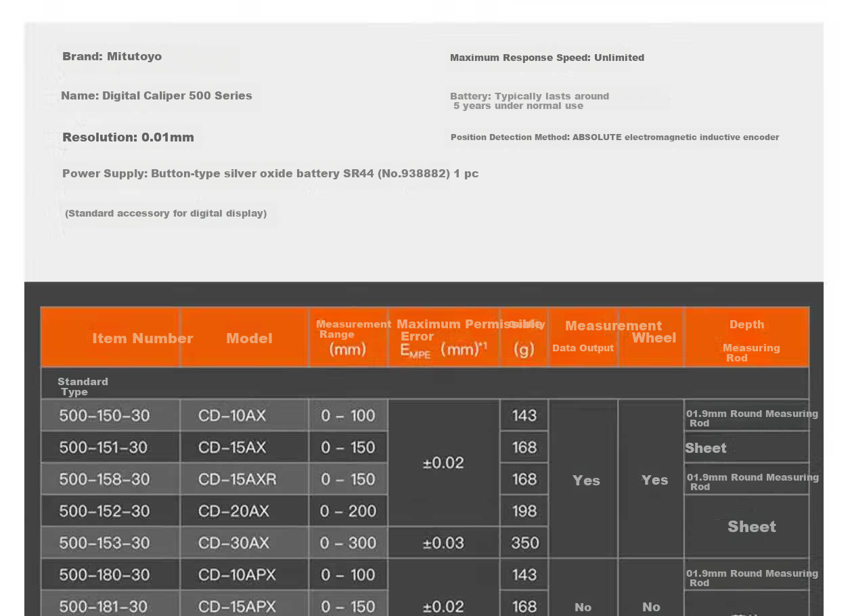Click the "0 – 300" measurement range cell
Screen dimensions: 852x616
[348, 543]
